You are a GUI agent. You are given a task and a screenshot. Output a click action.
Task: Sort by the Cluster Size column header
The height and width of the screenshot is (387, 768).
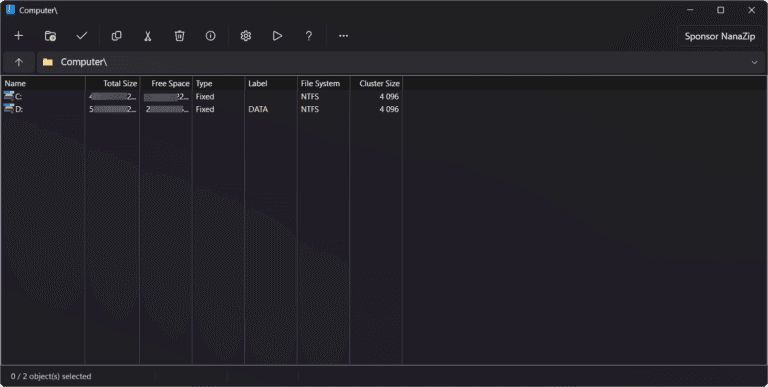click(x=376, y=83)
